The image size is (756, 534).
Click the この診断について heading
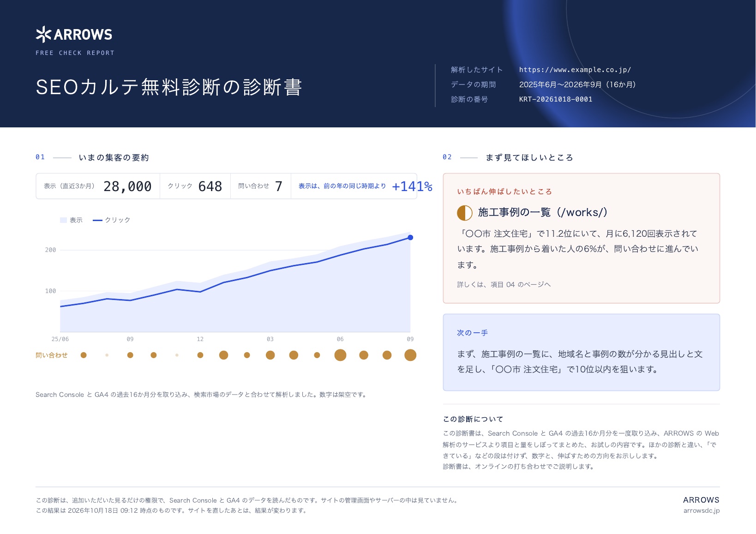473,419
